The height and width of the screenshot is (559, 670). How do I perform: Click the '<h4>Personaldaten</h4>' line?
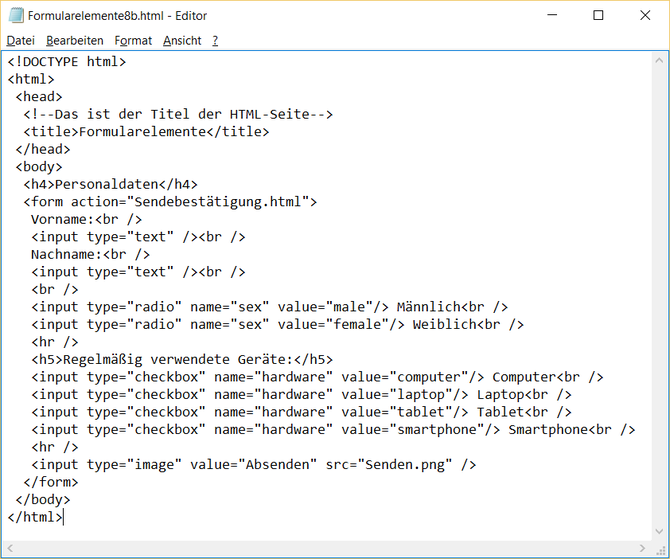[110, 184]
